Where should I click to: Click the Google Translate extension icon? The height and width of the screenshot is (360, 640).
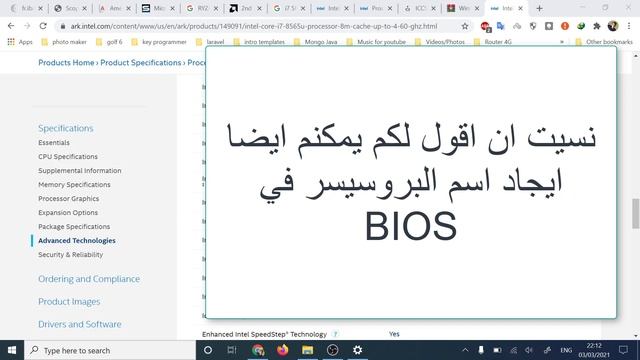coord(501,26)
